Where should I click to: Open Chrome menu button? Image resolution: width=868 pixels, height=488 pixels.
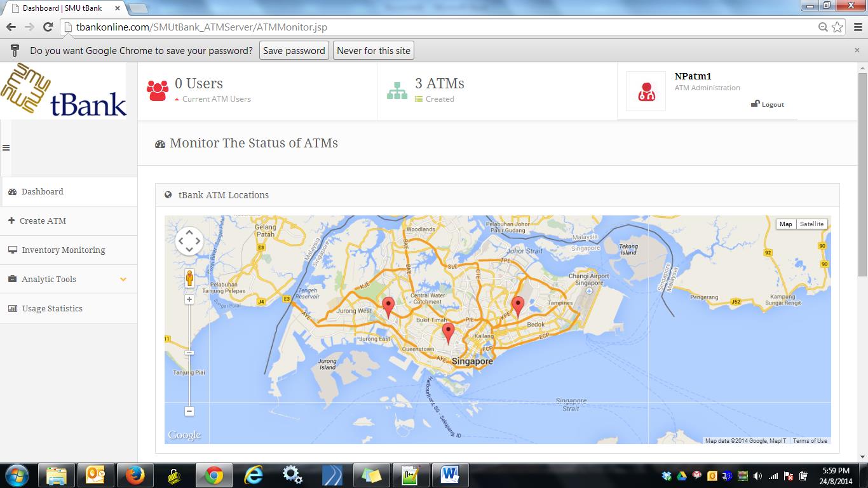pyautogui.click(x=857, y=27)
